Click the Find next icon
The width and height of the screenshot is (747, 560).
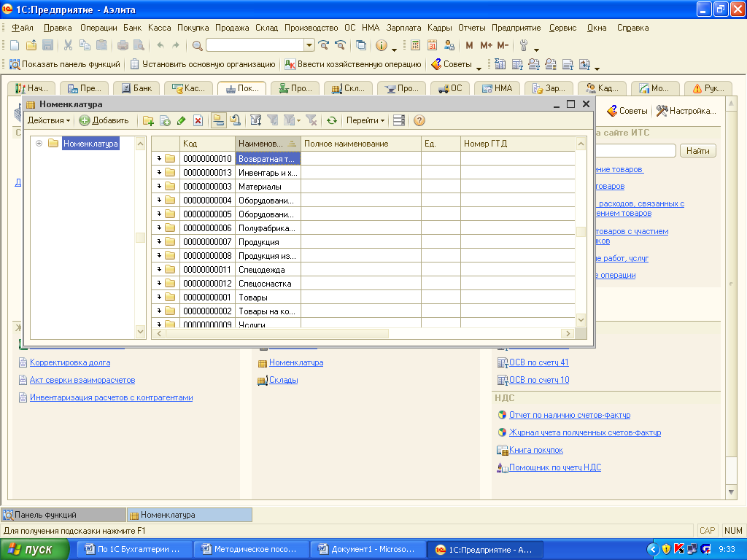point(323,45)
